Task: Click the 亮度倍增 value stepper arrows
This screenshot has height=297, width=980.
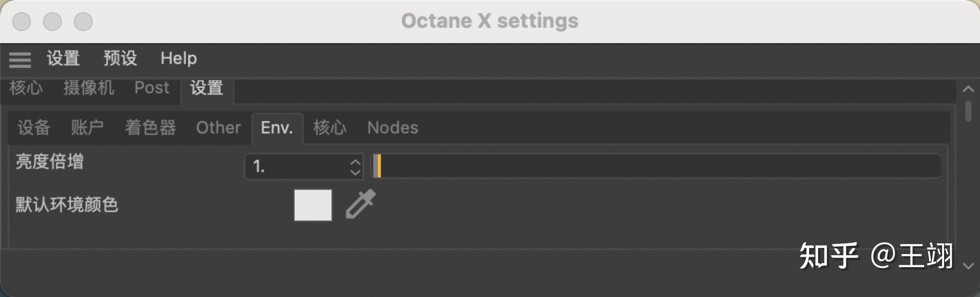Action: coord(355,167)
